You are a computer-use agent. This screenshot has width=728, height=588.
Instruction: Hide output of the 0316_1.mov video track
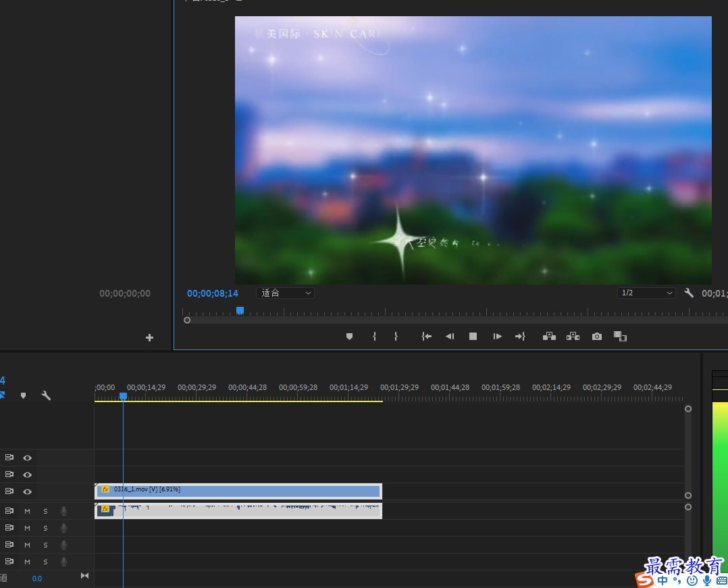pyautogui.click(x=28, y=491)
